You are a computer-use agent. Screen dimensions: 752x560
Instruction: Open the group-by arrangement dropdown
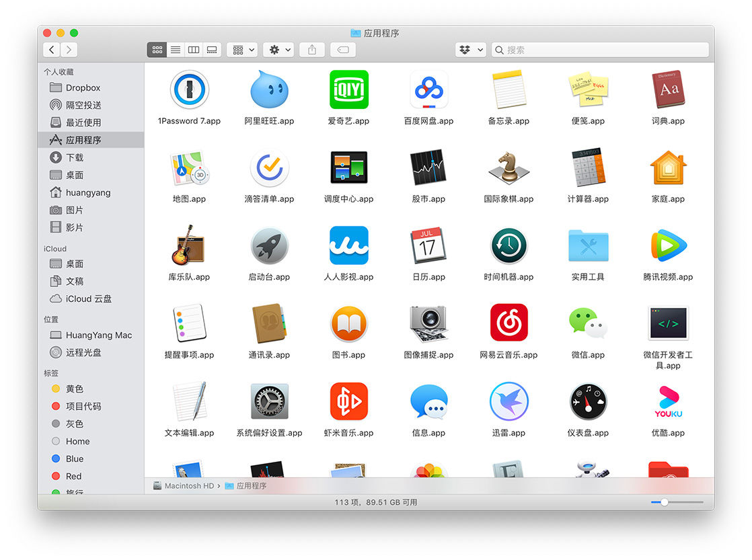coord(243,50)
